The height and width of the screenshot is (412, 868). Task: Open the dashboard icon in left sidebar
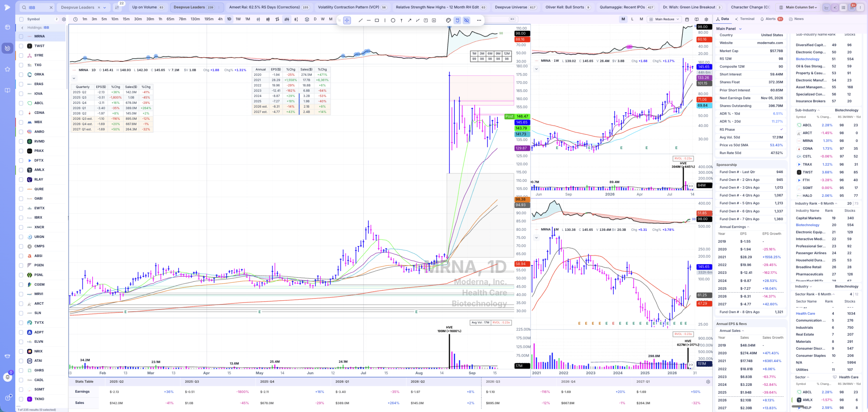pyautogui.click(x=7, y=27)
